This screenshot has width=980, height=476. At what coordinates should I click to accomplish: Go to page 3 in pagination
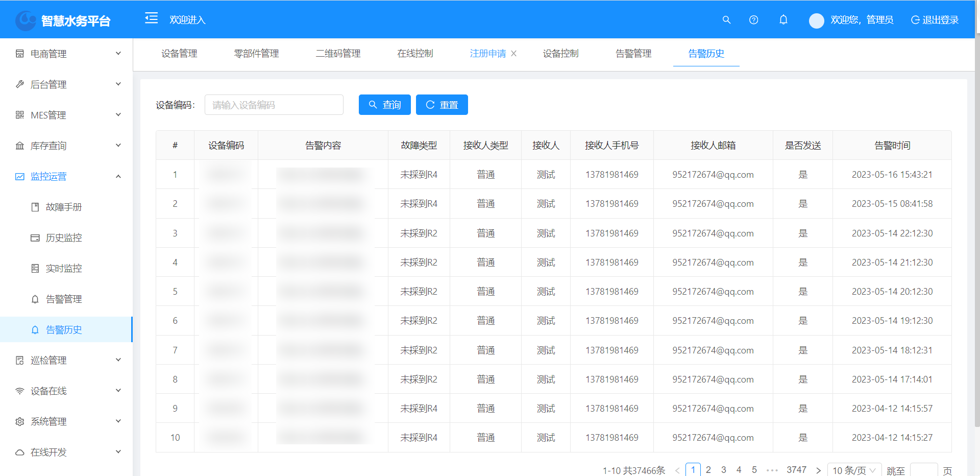724,470
